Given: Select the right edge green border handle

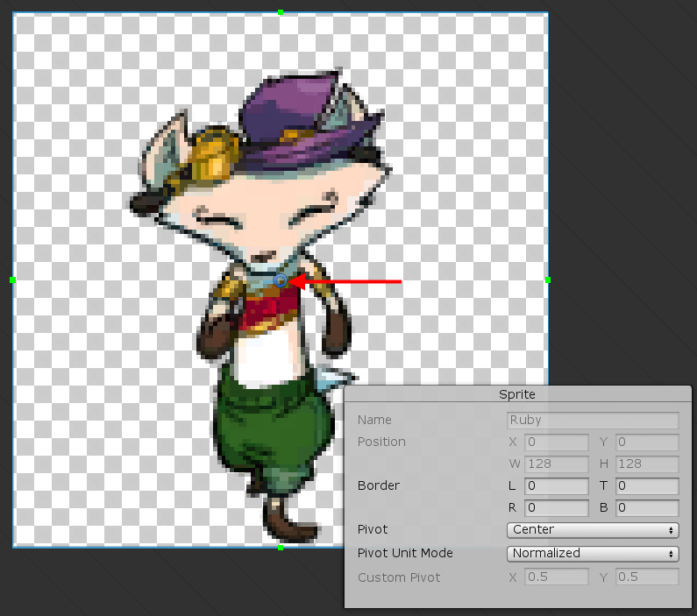Looking at the screenshot, I should [548, 280].
